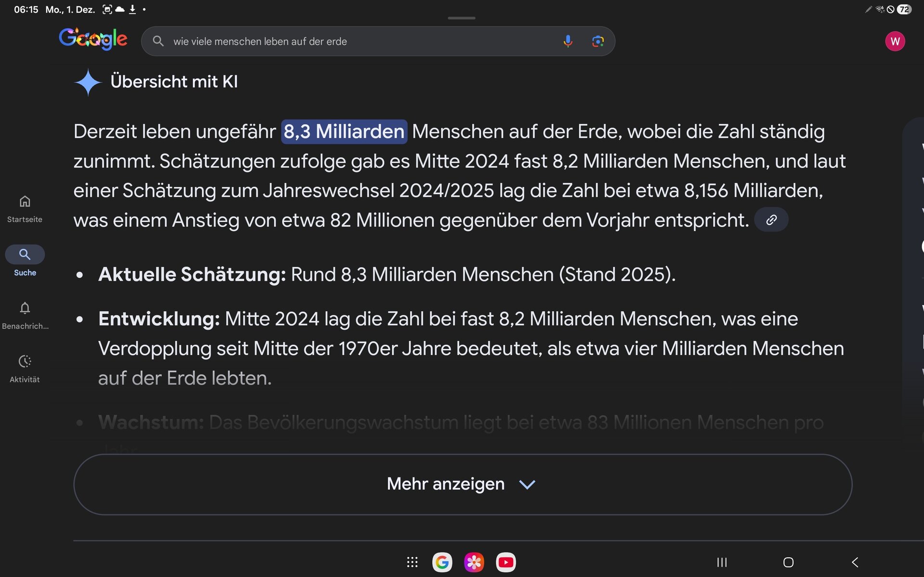Screen dimensions: 924x577
Task: Expand answer with Mehr anzeigen
Action: pyautogui.click(x=446, y=484)
